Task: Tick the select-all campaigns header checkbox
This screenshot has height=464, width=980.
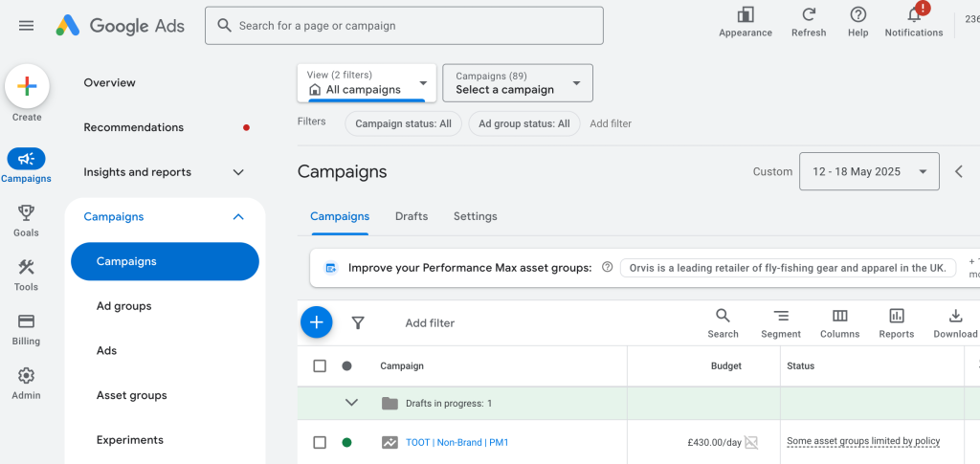Action: (320, 365)
